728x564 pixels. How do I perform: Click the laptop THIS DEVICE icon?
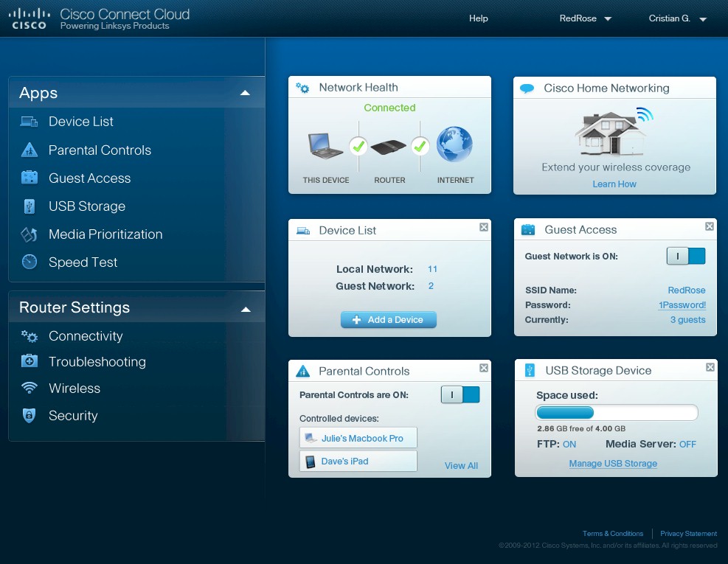pyautogui.click(x=325, y=146)
